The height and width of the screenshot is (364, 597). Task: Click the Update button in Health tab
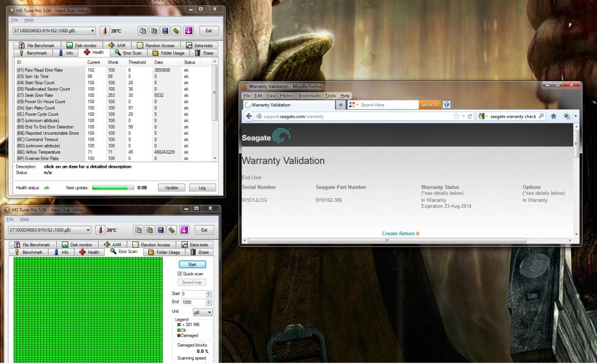171,188
